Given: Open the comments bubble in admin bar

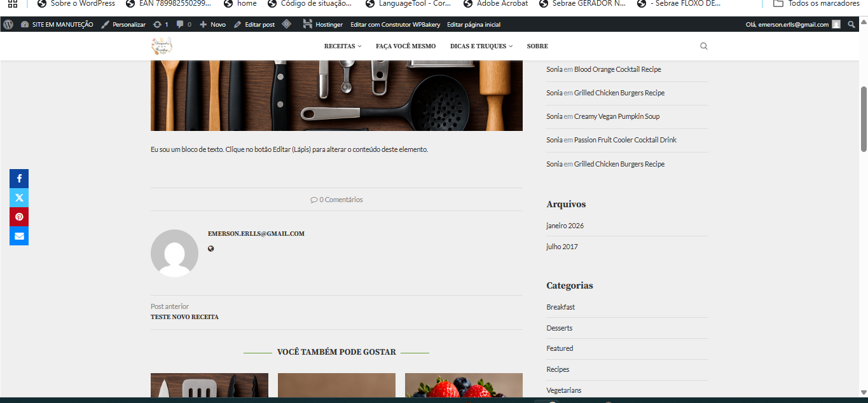Looking at the screenshot, I should 184,25.
